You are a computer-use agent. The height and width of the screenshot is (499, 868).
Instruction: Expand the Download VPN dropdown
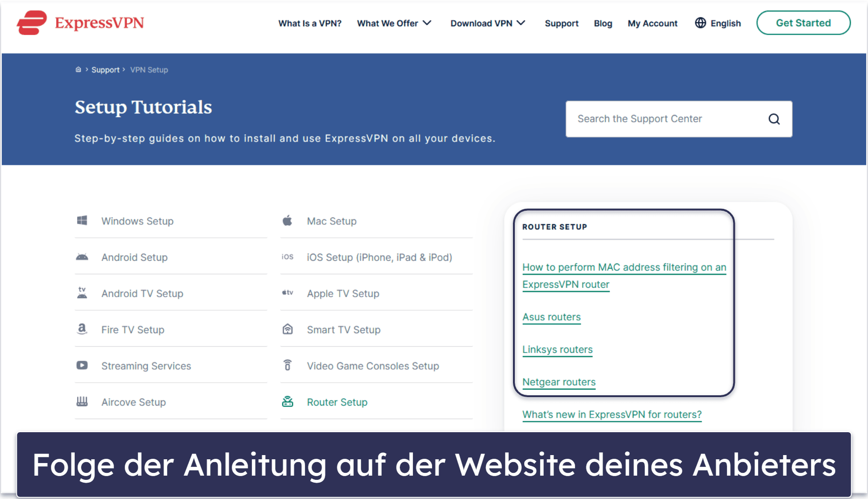488,23
